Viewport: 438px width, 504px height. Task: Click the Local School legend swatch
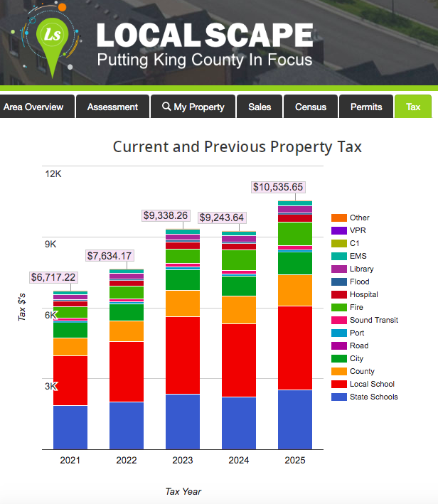pos(338,384)
